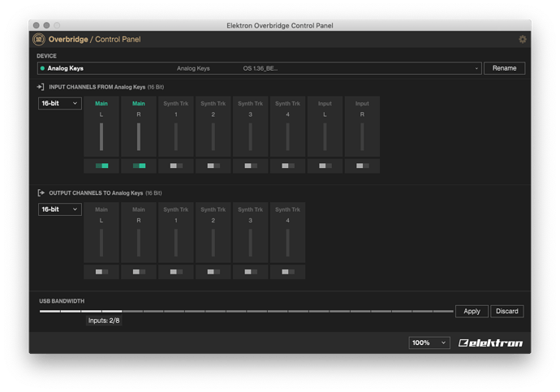Click the 'OS 1.36_BE...' version text
The image size is (560, 392).
[261, 68]
